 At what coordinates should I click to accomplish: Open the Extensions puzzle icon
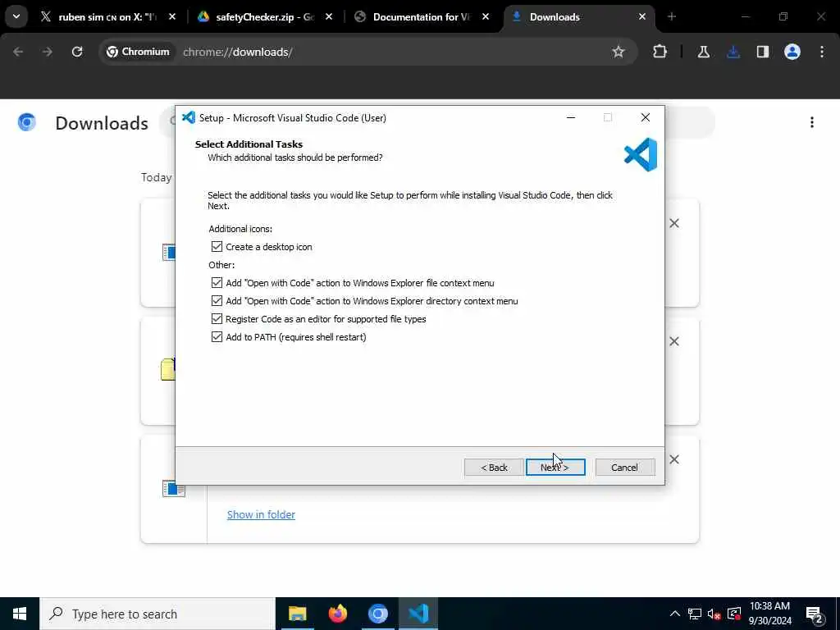click(660, 52)
